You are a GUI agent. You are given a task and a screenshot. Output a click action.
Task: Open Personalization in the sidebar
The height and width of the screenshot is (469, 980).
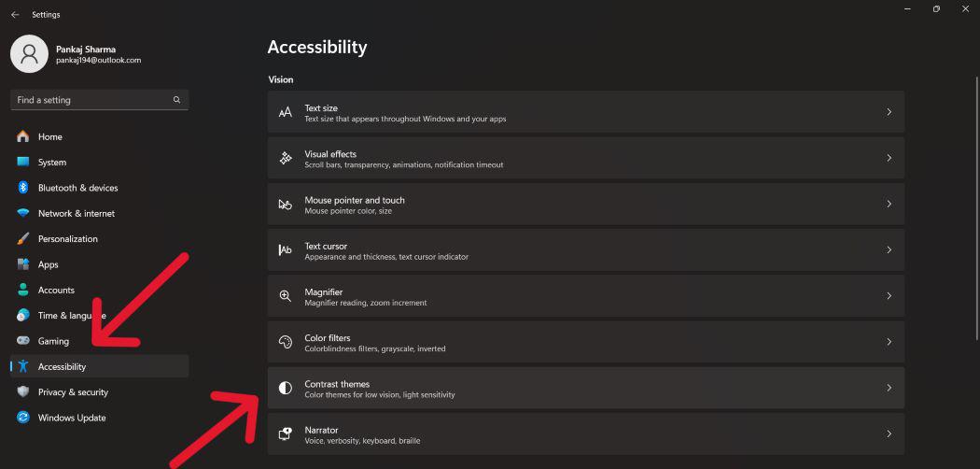(x=67, y=239)
